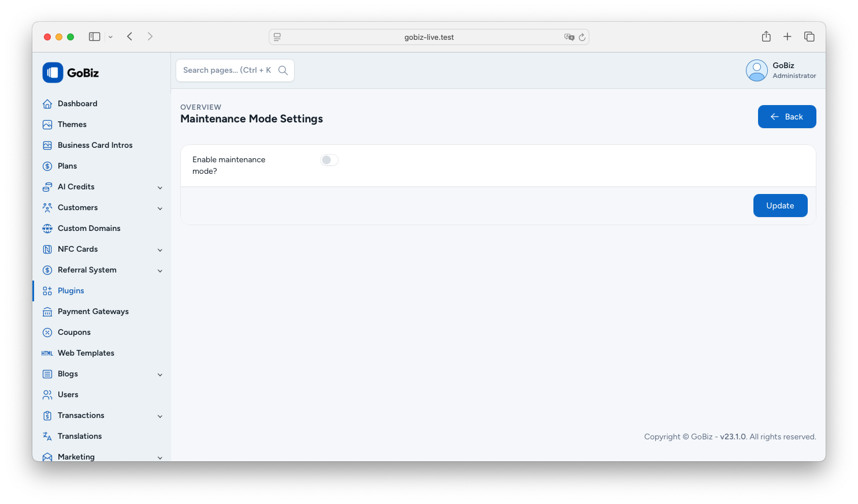Viewport: 858px width, 504px height.
Task: Click the v23.1.0 version text
Action: 733,437
